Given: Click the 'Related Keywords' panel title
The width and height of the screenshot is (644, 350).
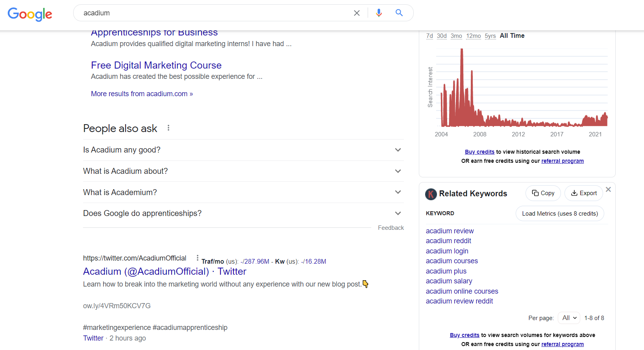Looking at the screenshot, I should 473,194.
